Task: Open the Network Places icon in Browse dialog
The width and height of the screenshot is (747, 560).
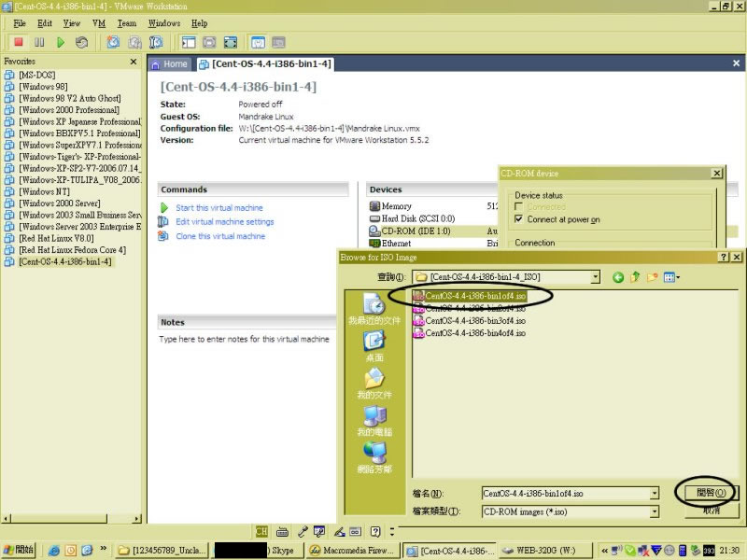Action: (374, 457)
